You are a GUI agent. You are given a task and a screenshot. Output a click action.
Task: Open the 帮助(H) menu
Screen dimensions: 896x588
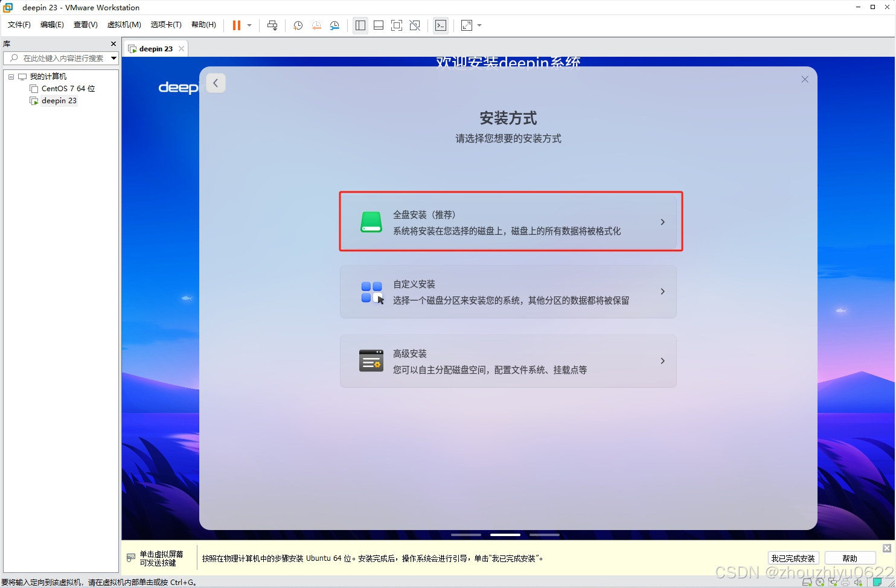pyautogui.click(x=203, y=25)
